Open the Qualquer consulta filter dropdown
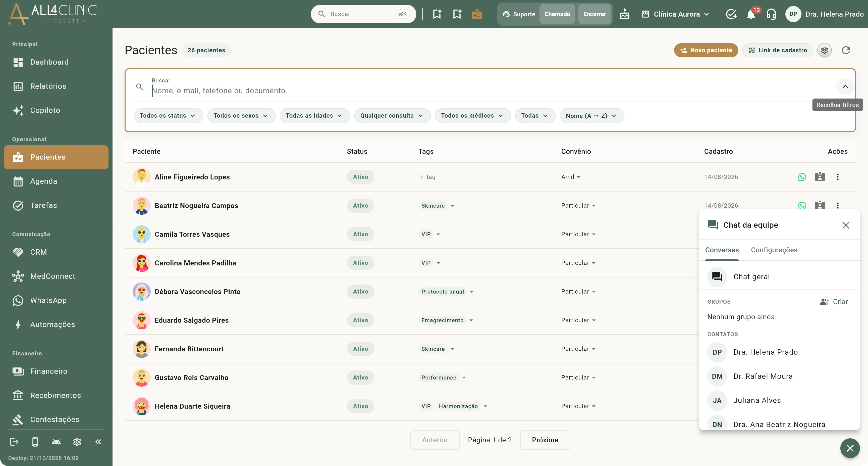 [x=392, y=116]
